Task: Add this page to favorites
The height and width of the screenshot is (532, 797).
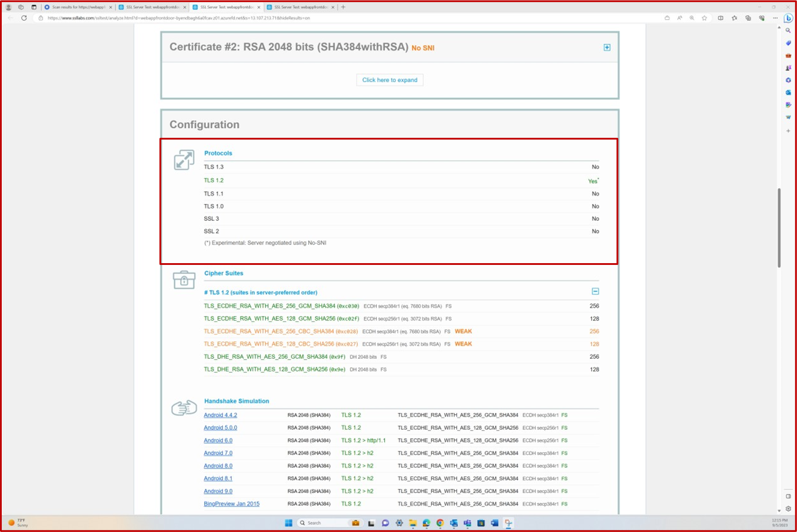Action: click(x=704, y=18)
